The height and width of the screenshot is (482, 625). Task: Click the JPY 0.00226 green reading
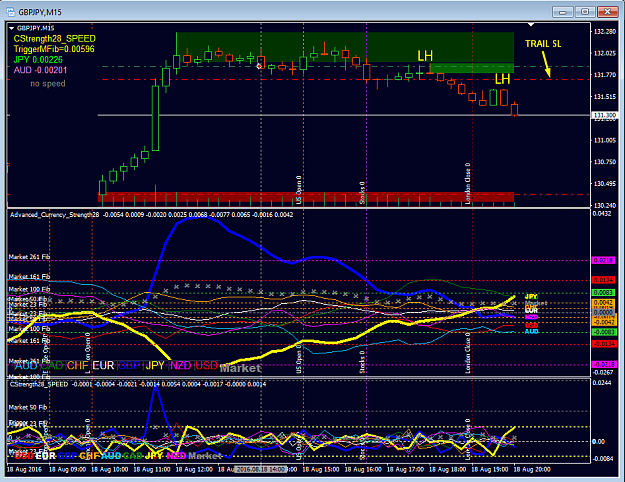click(38, 60)
